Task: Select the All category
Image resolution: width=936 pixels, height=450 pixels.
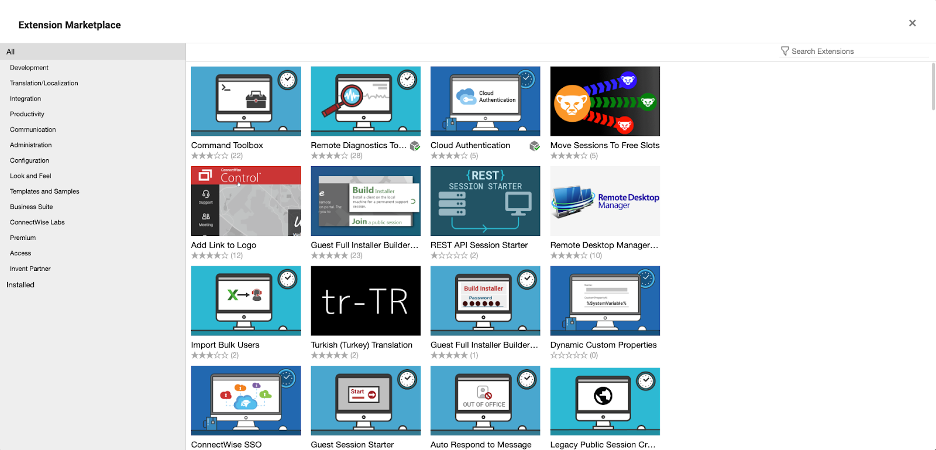Action: point(93,52)
